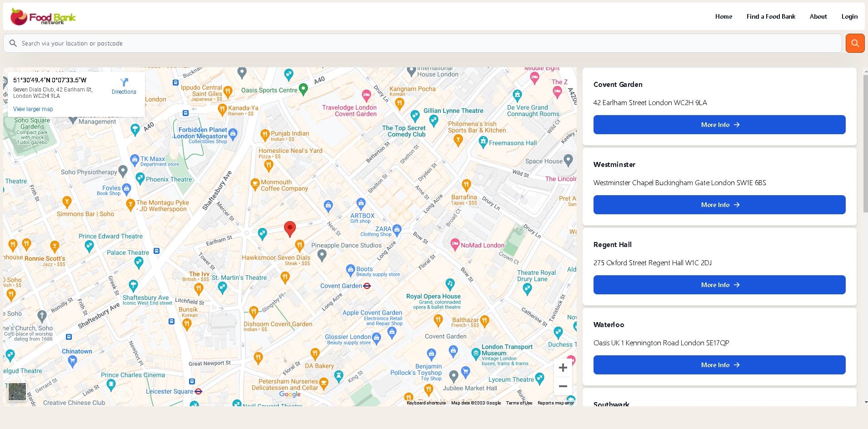
Task: Click the Royal Opera House music marker
Action: coord(450,284)
